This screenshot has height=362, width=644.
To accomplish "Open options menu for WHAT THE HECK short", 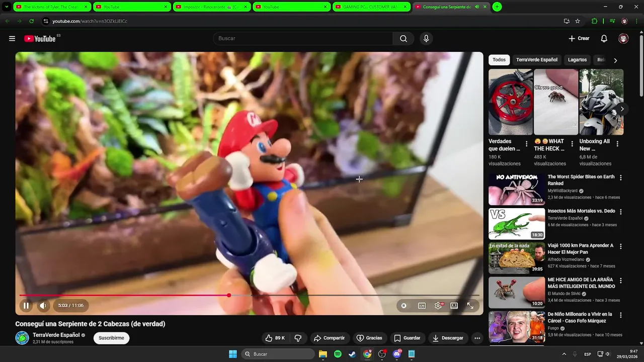I will tap(572, 144).
